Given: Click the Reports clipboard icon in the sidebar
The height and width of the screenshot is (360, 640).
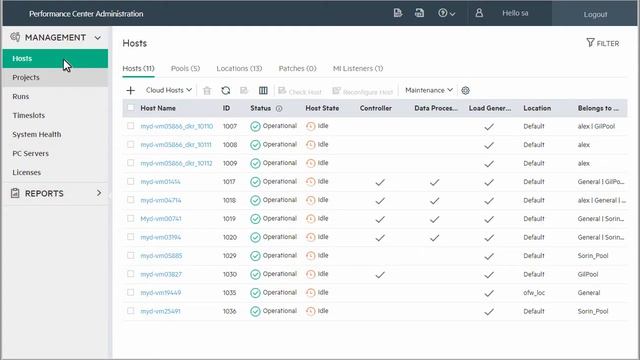Looking at the screenshot, I should click(x=15, y=193).
